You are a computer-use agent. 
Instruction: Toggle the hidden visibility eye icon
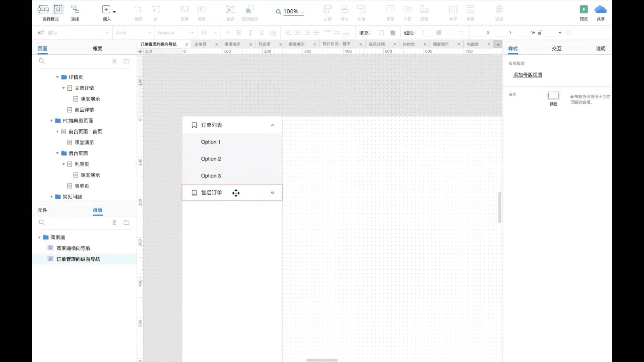[568, 33]
